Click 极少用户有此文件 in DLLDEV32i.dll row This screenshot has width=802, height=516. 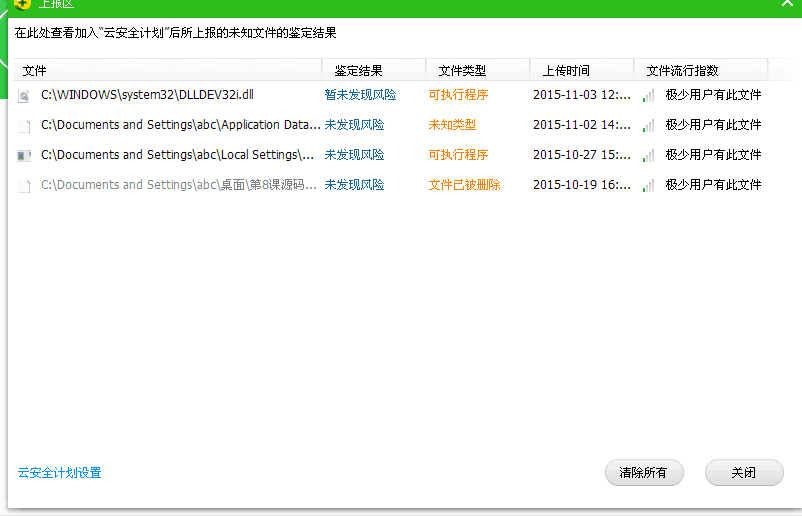[714, 95]
